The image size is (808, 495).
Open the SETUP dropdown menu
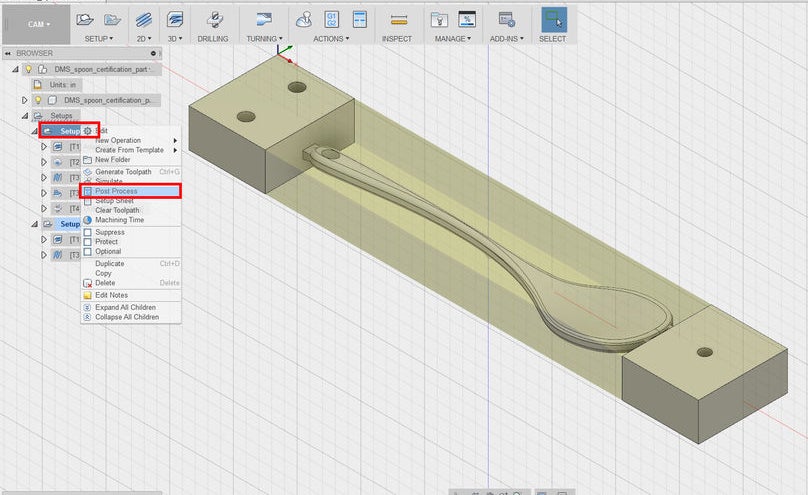pyautogui.click(x=99, y=39)
